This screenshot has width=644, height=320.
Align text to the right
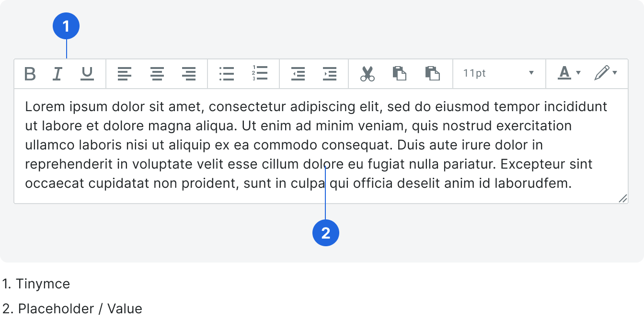pos(189,74)
